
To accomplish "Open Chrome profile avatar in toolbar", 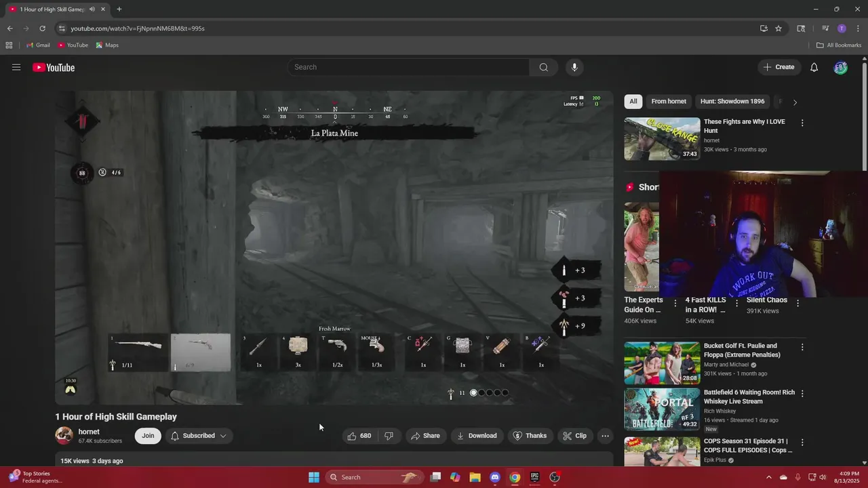I will tap(842, 28).
